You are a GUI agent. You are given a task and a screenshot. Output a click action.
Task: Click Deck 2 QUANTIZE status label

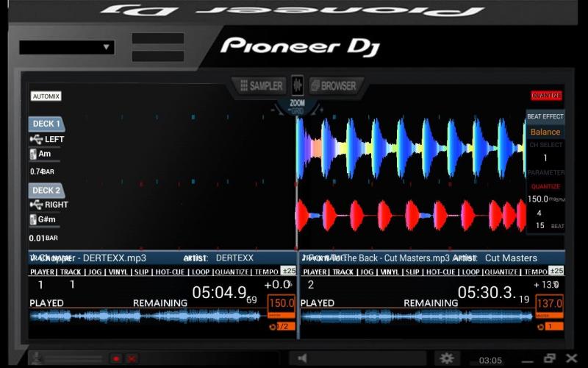(x=503, y=272)
